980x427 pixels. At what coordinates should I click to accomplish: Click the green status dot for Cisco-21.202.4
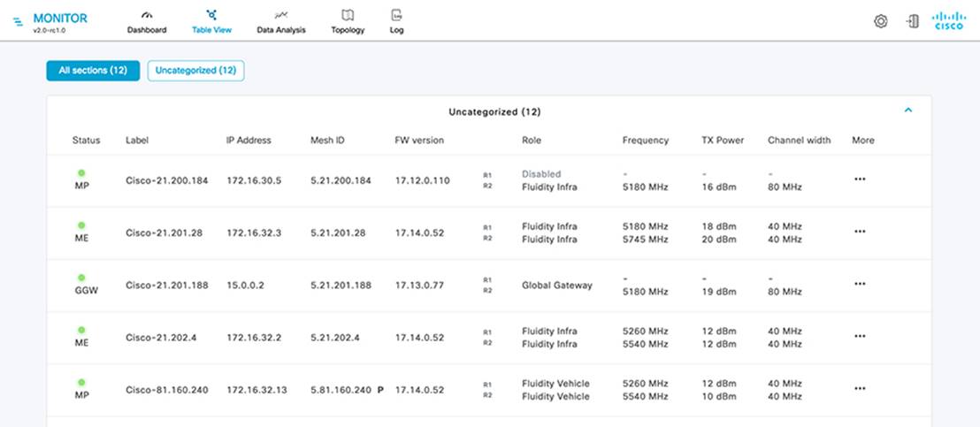(81, 331)
